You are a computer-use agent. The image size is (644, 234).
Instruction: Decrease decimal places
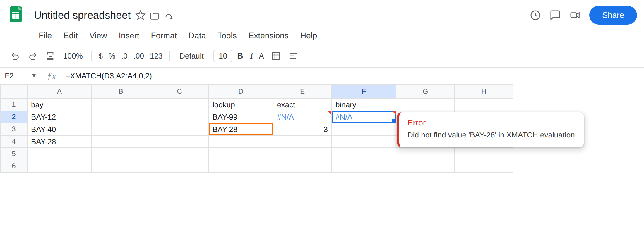(x=124, y=56)
